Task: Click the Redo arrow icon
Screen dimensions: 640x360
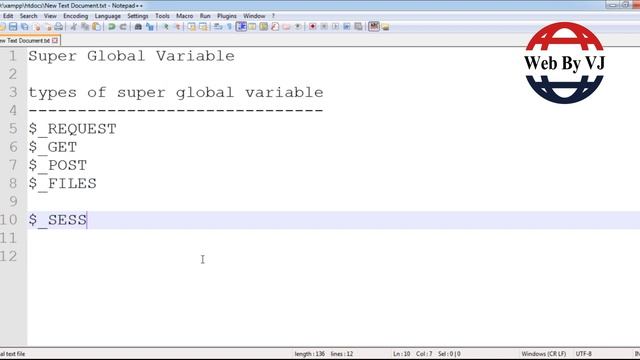Action: (x=123, y=27)
